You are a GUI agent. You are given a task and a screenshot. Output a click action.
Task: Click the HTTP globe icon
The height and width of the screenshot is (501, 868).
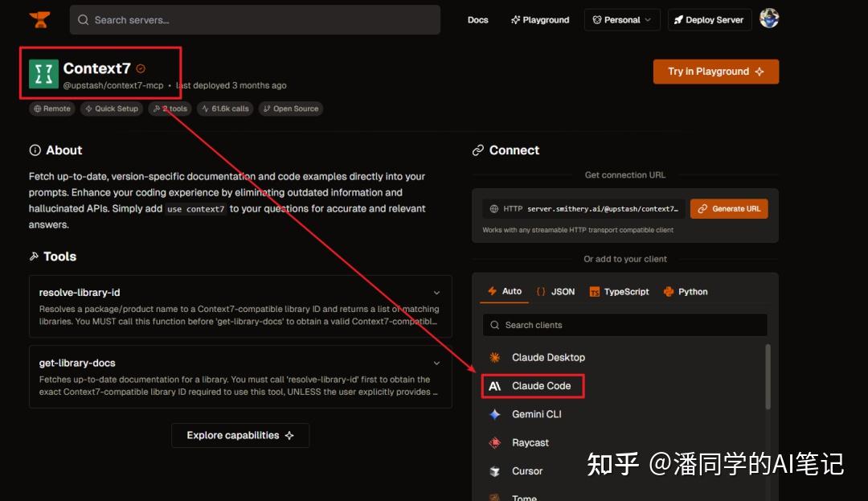tap(493, 209)
